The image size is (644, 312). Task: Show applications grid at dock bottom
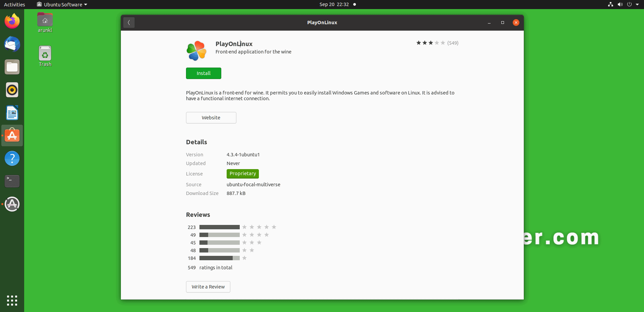[x=12, y=301]
